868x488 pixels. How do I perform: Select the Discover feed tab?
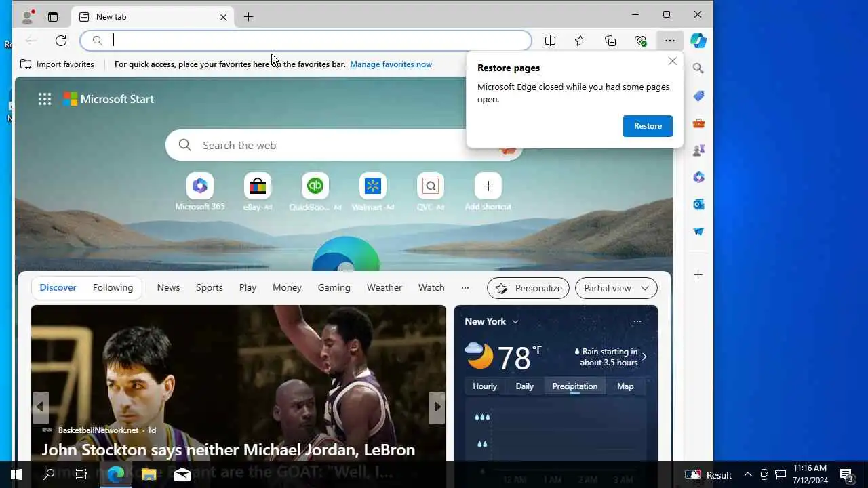58,287
